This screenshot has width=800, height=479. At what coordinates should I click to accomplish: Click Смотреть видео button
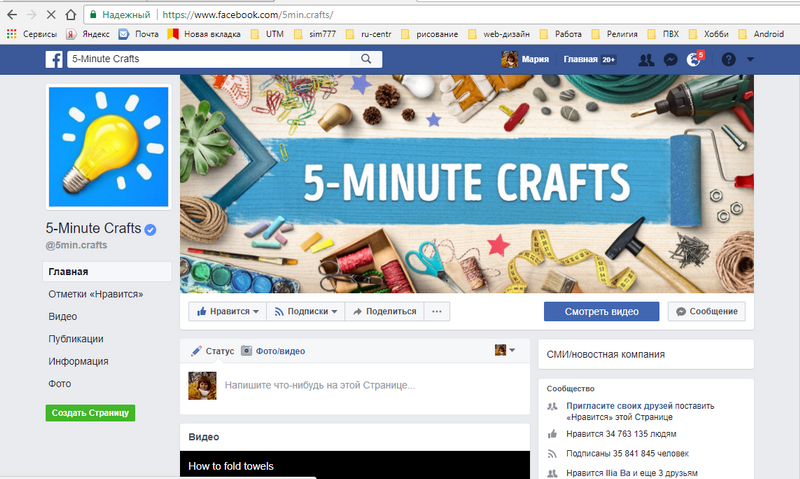coord(602,311)
